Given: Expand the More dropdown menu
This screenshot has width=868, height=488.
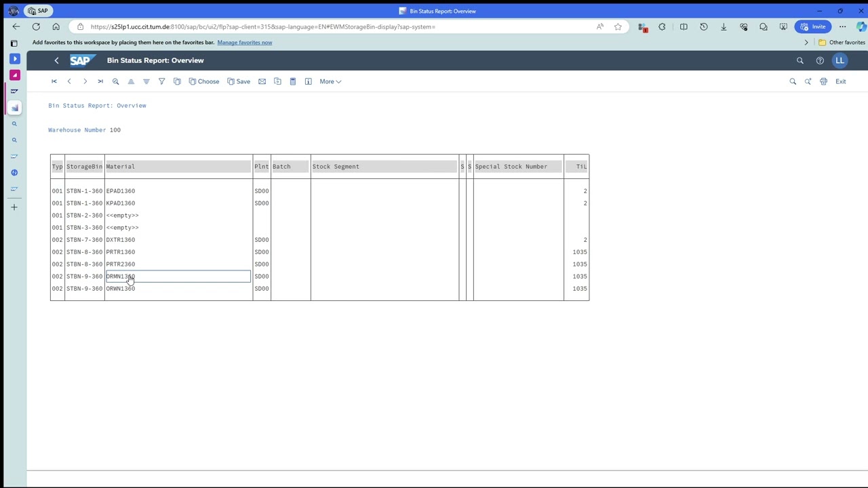Looking at the screenshot, I should pyautogui.click(x=330, y=81).
